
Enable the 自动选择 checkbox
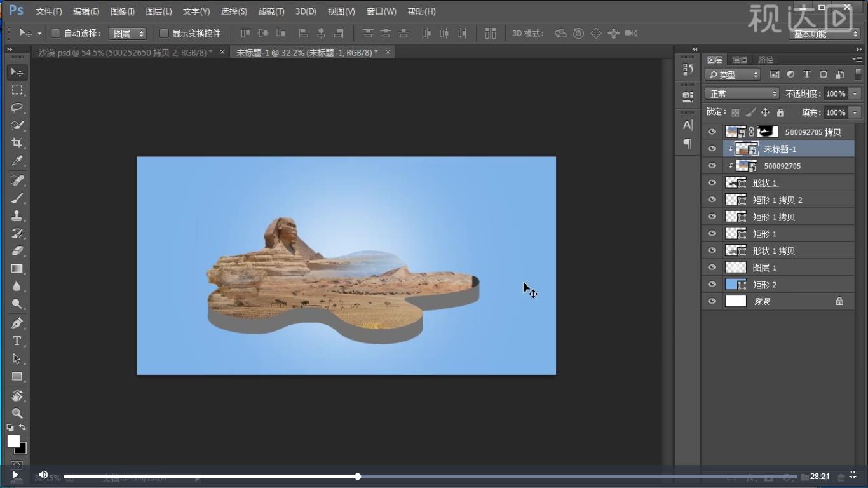pos(55,33)
